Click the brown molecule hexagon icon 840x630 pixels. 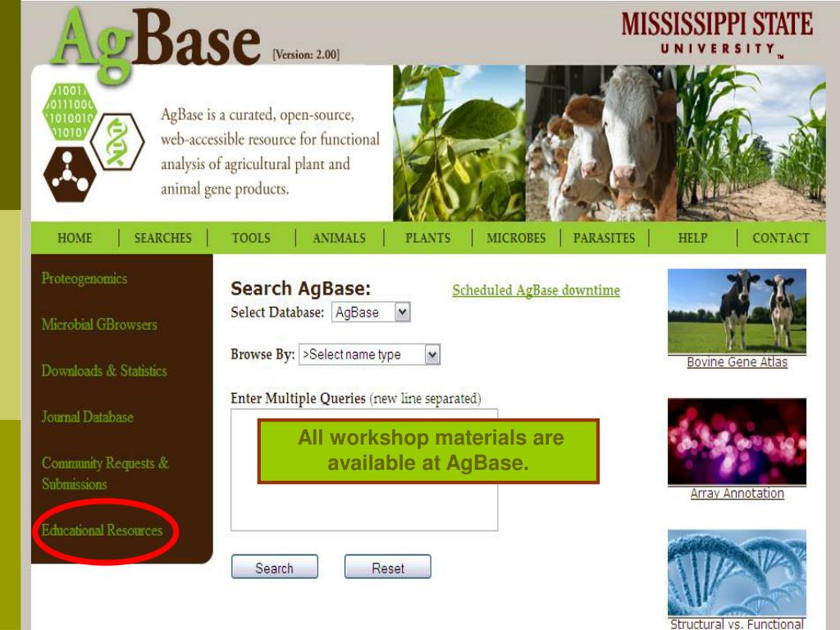[x=70, y=174]
